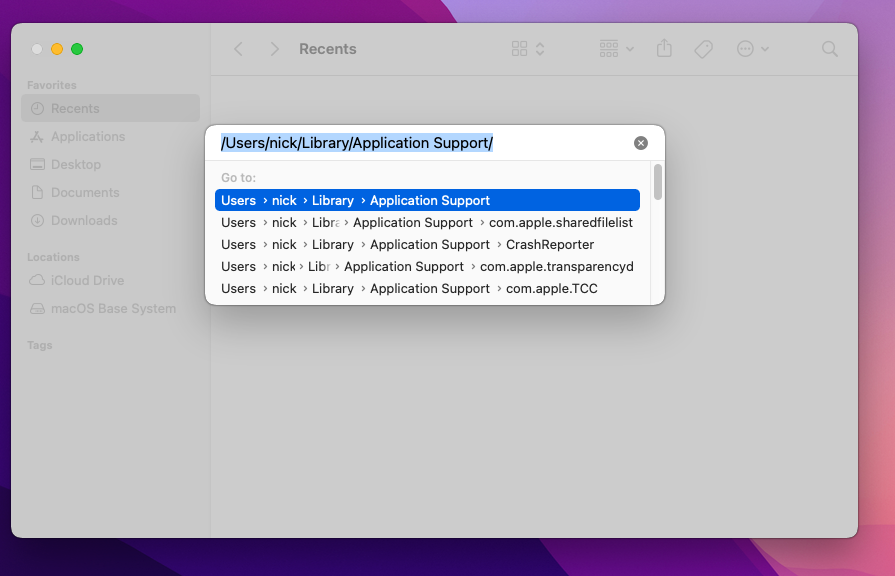
Task: Select the highlighted Application Support suggestion
Action: (427, 200)
